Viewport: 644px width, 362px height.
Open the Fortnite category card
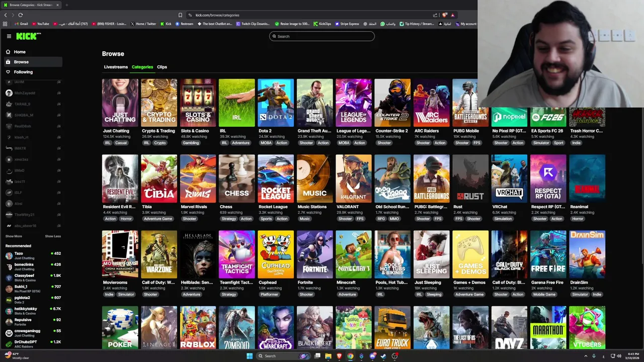pyautogui.click(x=315, y=254)
